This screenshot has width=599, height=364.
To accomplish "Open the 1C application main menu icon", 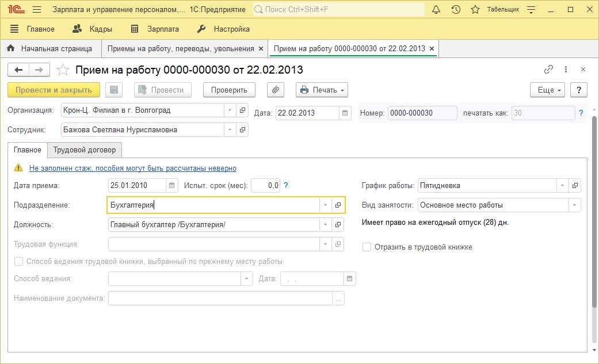I will tap(16, 10).
